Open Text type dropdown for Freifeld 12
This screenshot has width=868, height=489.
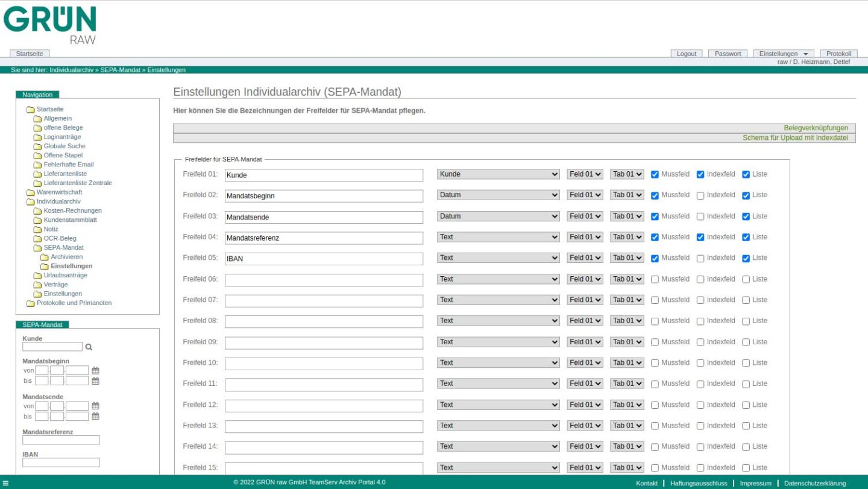point(498,405)
